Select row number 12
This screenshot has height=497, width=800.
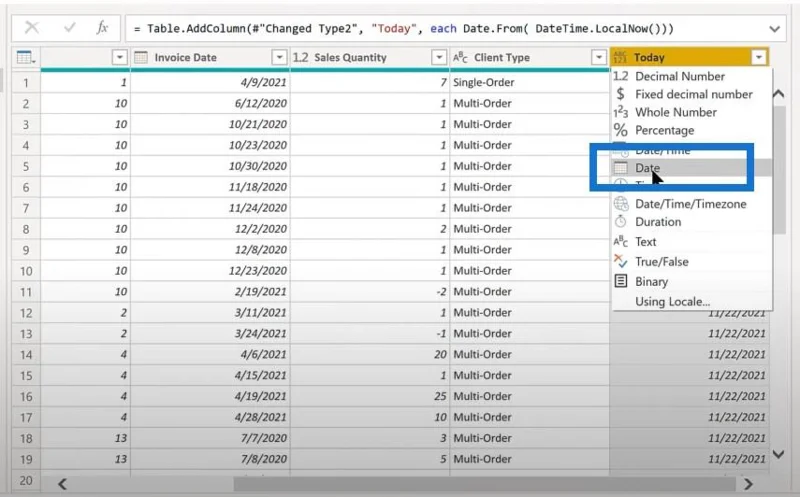pyautogui.click(x=26, y=313)
